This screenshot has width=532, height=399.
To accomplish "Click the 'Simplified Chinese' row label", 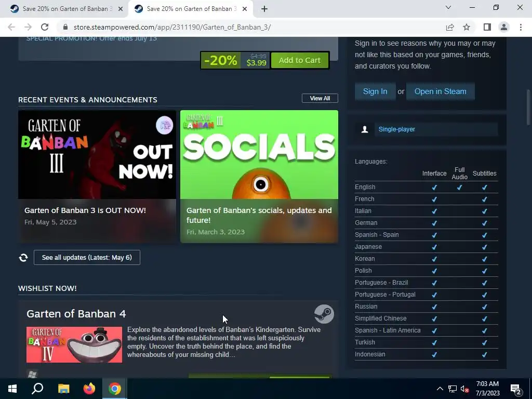I will coord(381,318).
